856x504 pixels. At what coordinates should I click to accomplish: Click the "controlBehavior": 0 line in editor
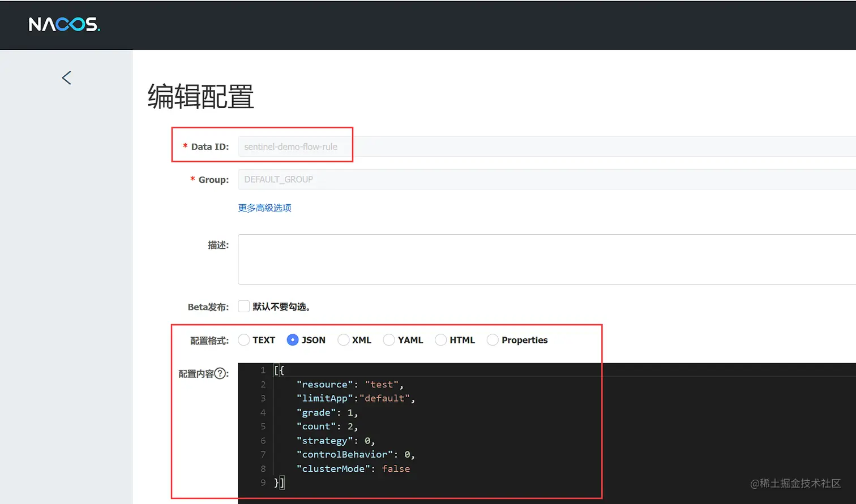356,454
